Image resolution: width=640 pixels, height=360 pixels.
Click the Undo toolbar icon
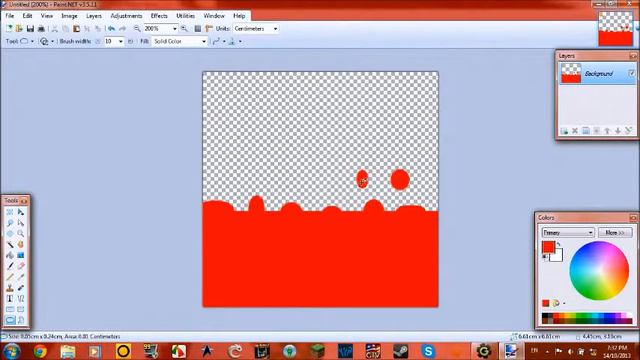point(111,29)
